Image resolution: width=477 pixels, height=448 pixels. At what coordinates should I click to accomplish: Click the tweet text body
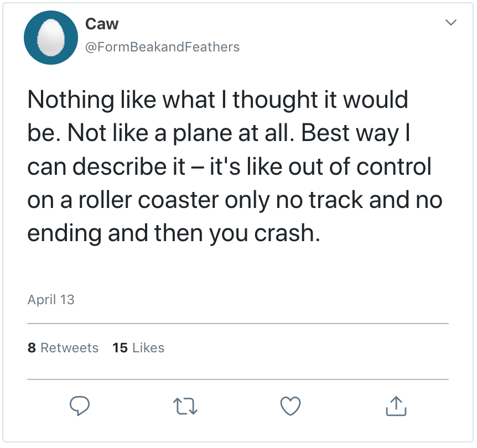pos(232,166)
